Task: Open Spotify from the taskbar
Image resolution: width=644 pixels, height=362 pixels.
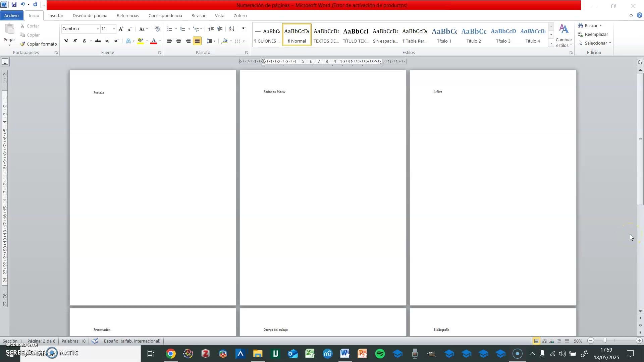Action: click(380, 354)
